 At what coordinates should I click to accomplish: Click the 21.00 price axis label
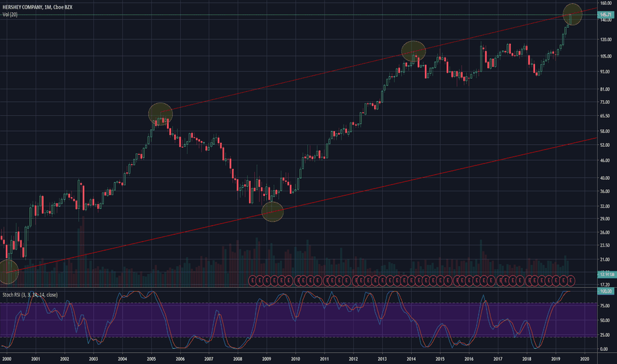pos(605,259)
